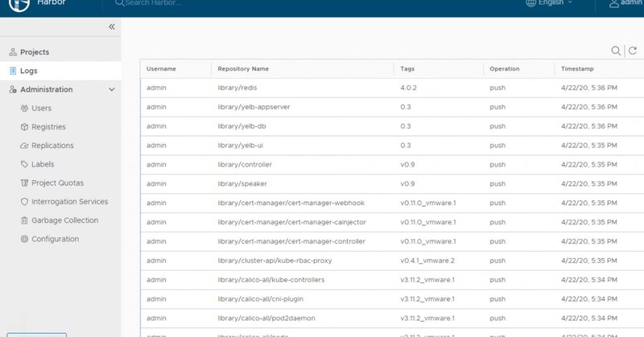The image size is (644, 337).
Task: Select the library/yelb-ui cell
Action: [240, 146]
